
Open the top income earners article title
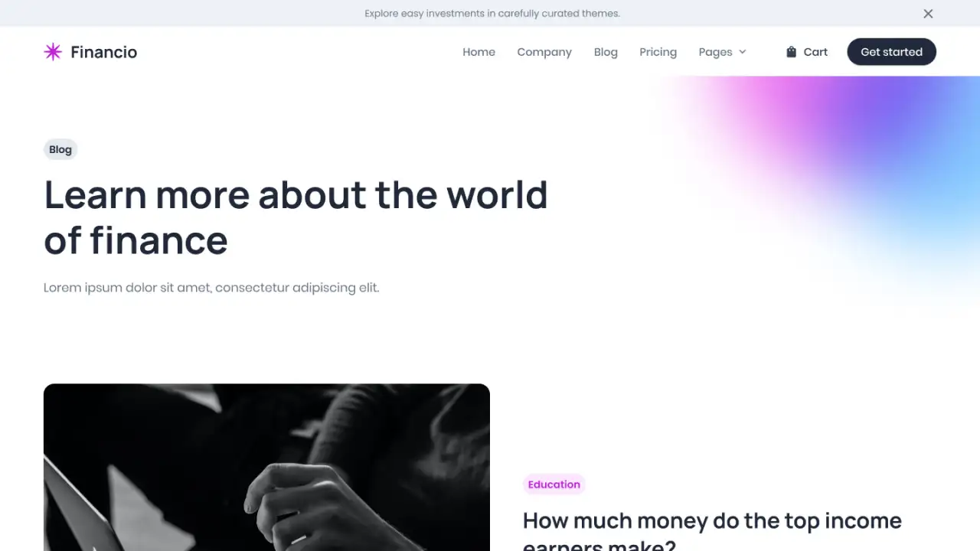712,533
